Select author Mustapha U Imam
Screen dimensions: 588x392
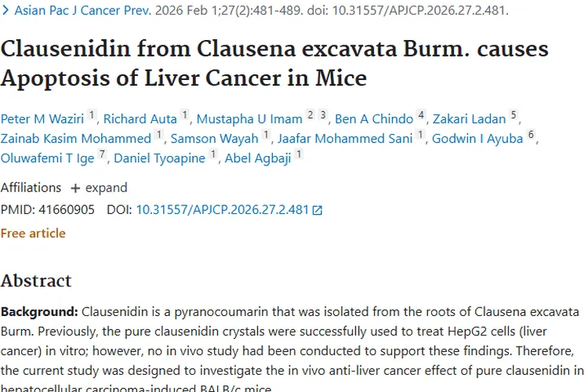click(249, 119)
